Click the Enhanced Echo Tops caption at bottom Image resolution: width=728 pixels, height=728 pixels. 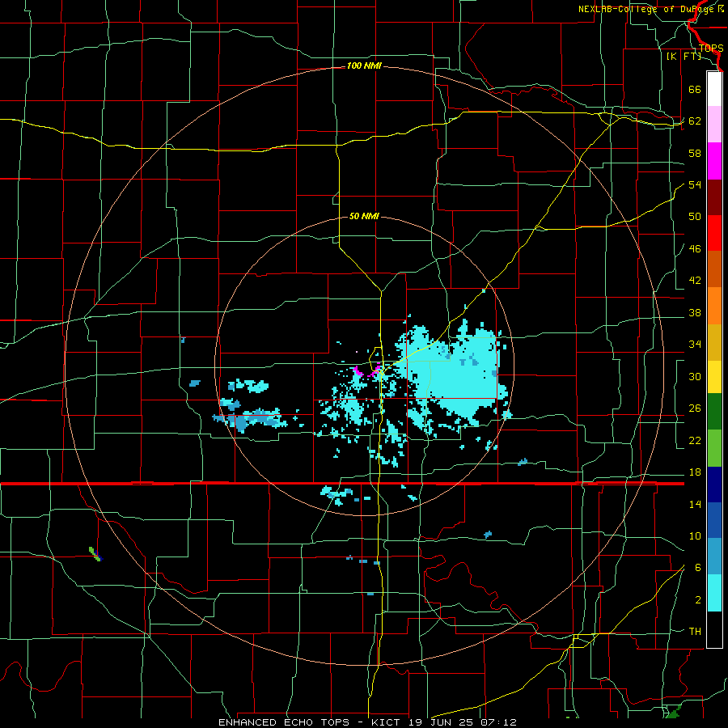point(367,722)
